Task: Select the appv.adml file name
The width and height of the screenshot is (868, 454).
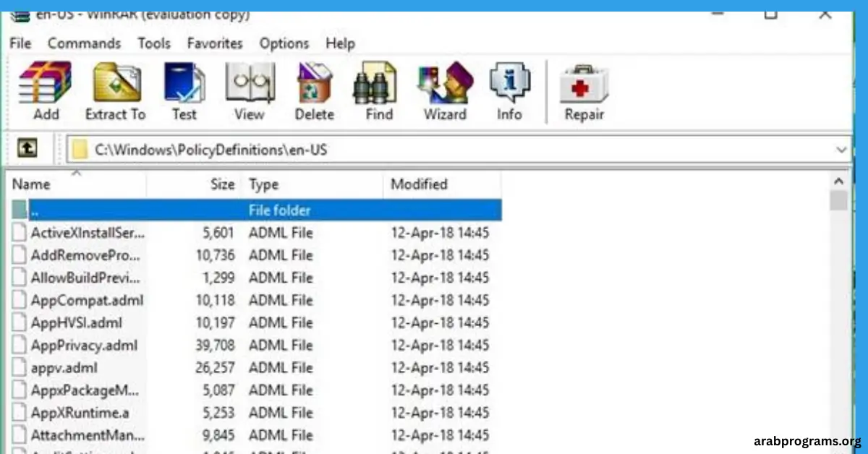Action: click(64, 367)
